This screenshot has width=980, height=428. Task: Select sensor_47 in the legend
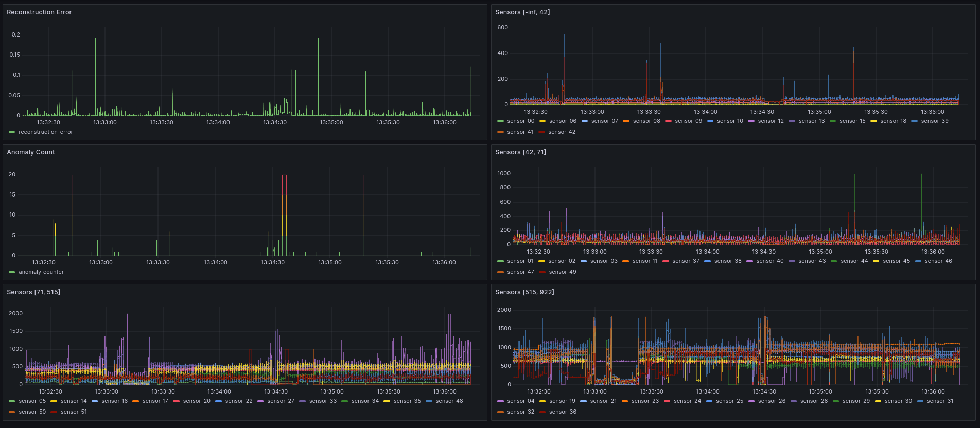[x=521, y=272]
